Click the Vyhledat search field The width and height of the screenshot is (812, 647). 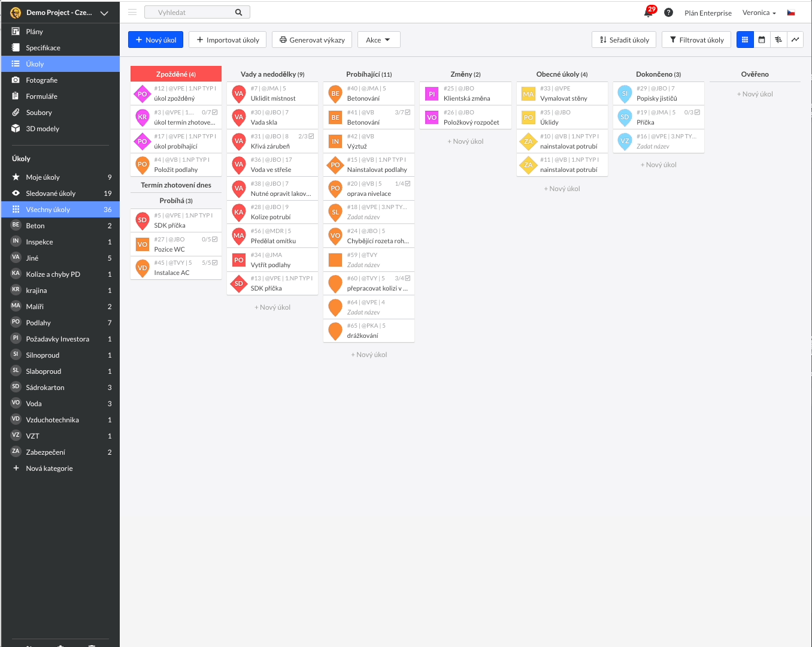click(x=198, y=11)
